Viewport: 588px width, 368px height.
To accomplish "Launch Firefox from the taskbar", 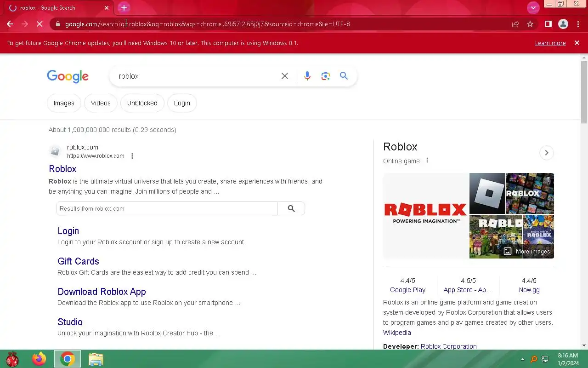I will pyautogui.click(x=39, y=359).
